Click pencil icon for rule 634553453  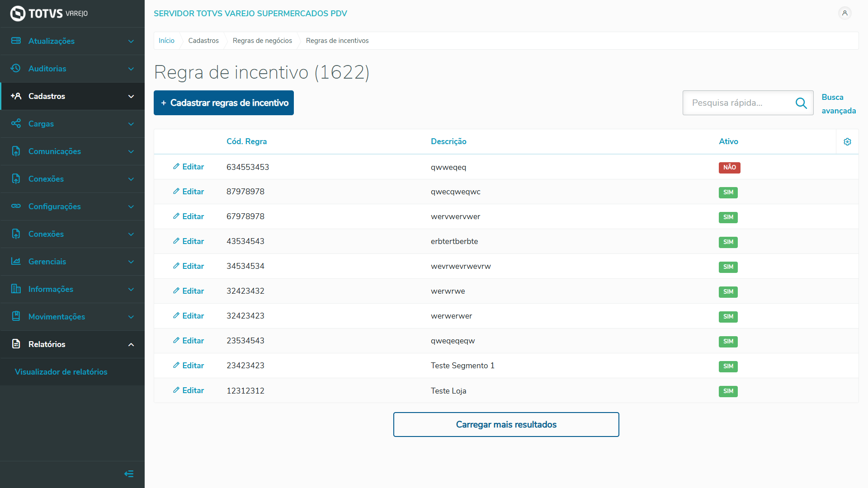point(176,167)
